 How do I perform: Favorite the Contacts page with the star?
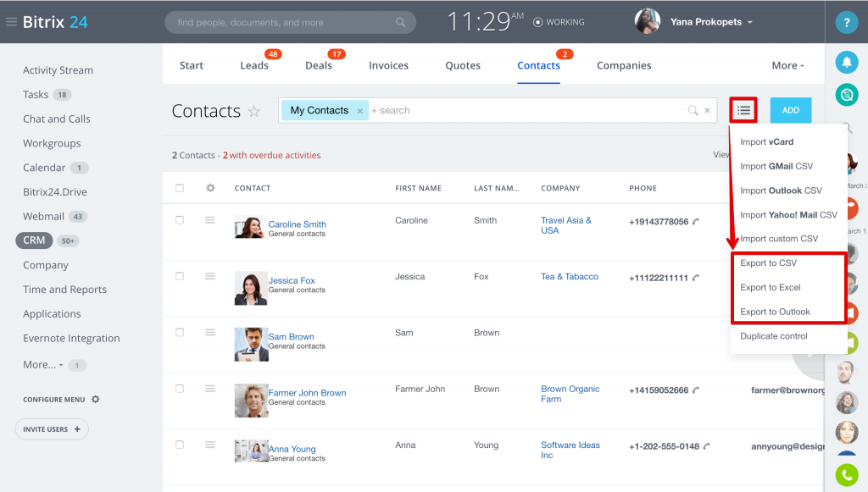tap(254, 111)
